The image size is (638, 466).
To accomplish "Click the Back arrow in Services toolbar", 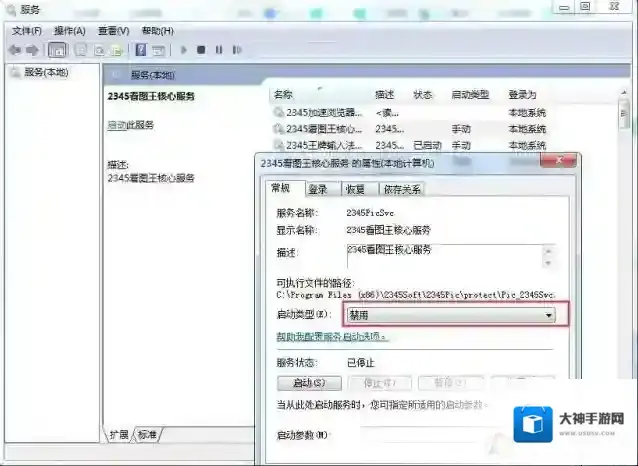I will 15,50.
